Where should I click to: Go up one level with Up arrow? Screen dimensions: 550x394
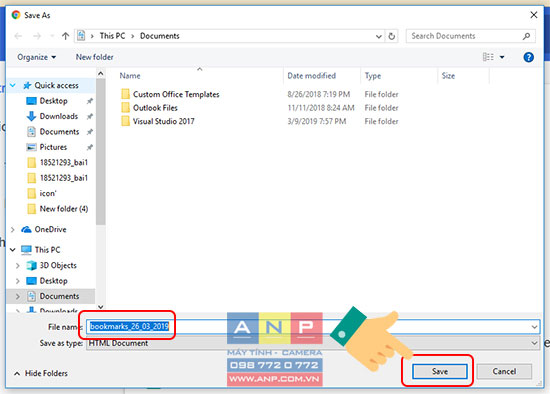65,36
